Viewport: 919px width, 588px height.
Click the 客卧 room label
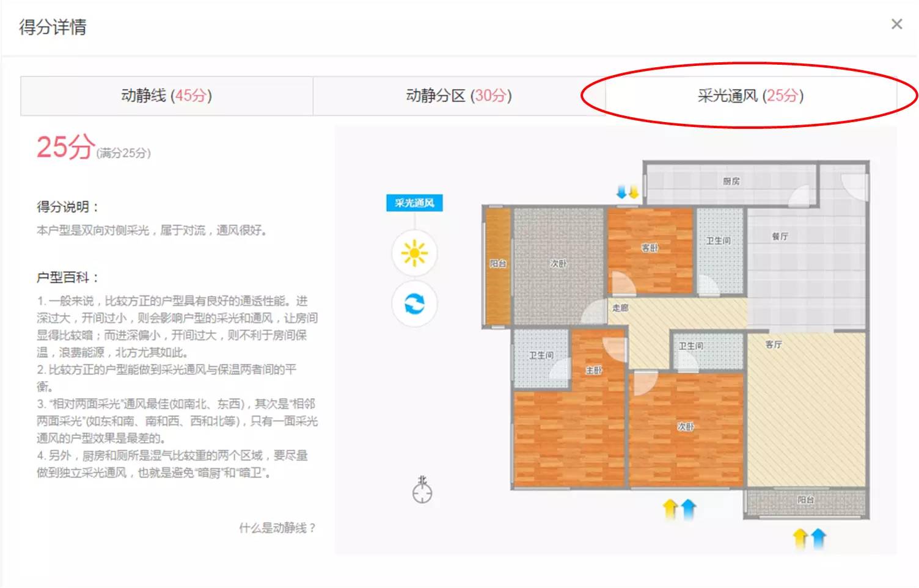coord(650,248)
